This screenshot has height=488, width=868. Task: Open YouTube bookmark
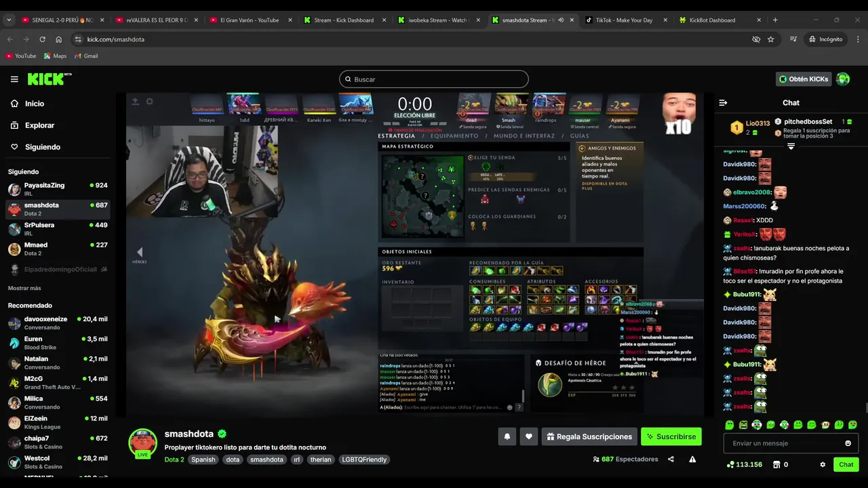point(21,56)
